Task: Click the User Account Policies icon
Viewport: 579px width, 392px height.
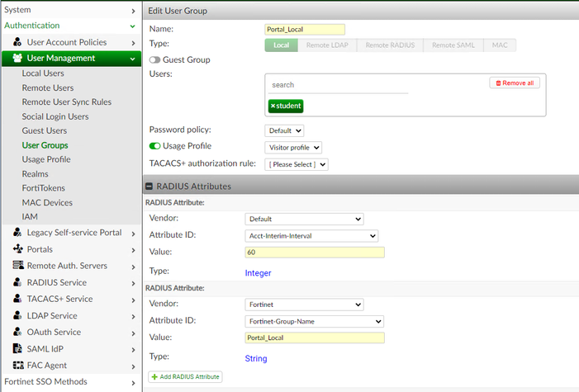Action: point(17,42)
